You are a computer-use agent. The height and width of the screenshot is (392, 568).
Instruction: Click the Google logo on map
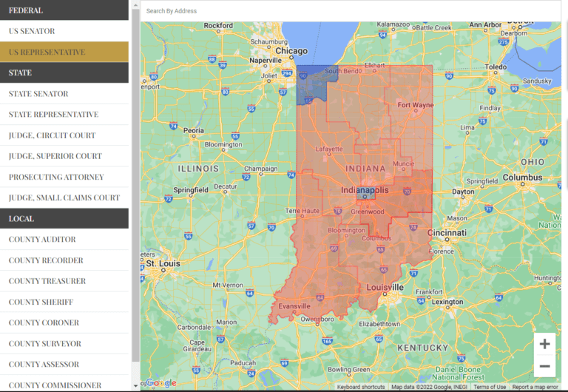pos(161,382)
